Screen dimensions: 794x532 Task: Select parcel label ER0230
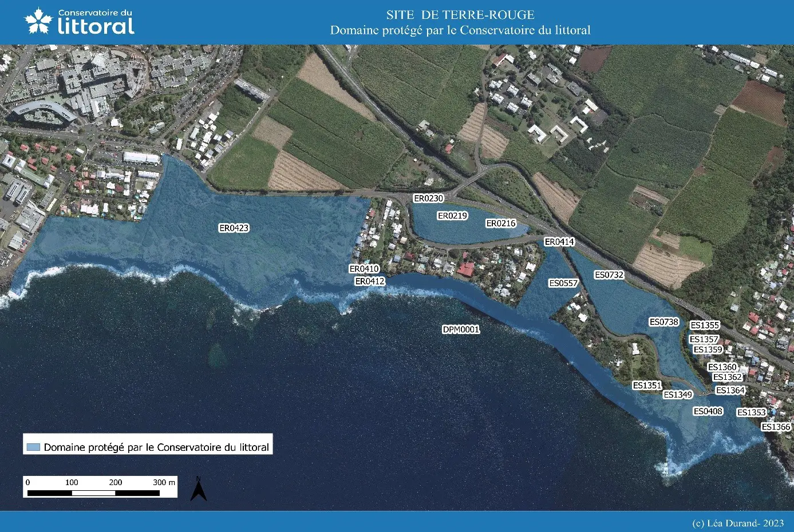click(429, 198)
